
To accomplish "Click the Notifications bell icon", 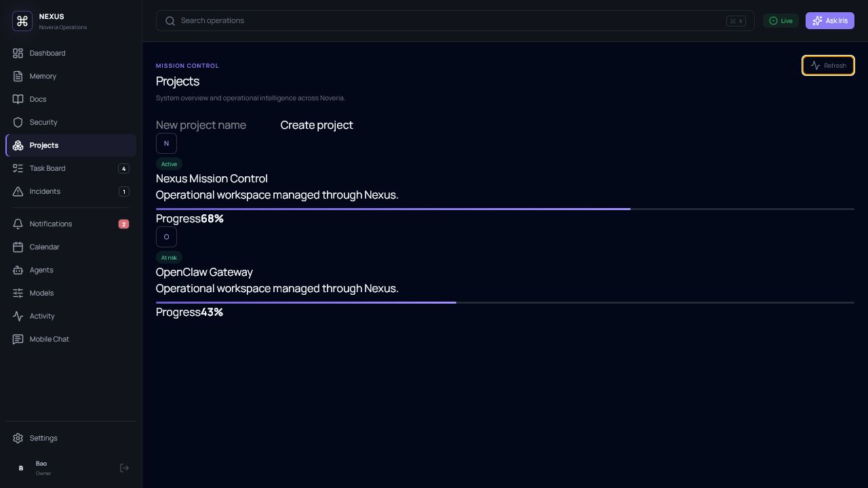I will (18, 224).
